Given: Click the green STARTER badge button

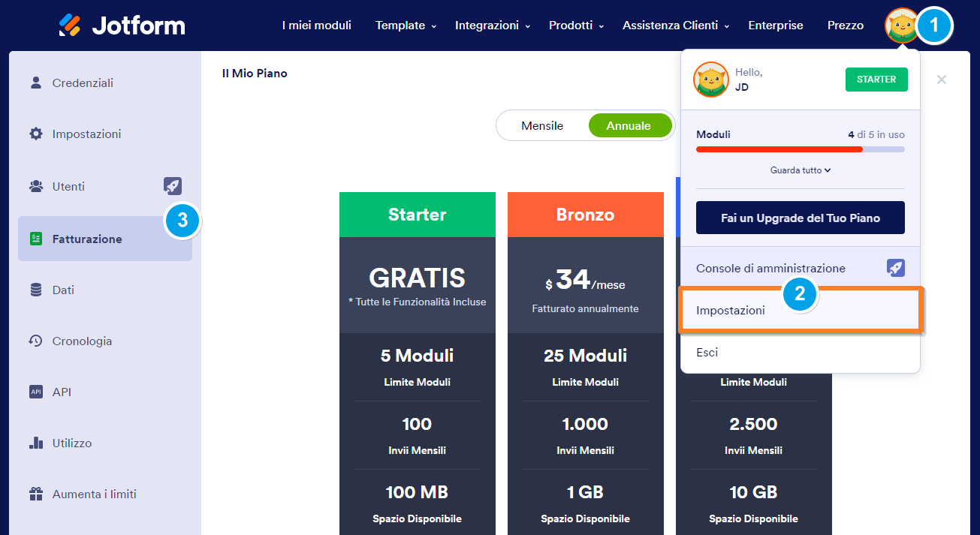Looking at the screenshot, I should (x=876, y=80).
